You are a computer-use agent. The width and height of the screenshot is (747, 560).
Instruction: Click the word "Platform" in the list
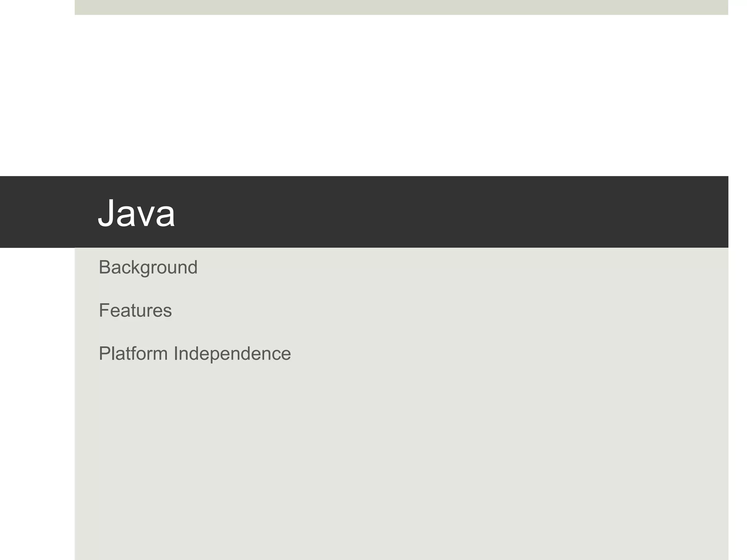[x=133, y=354]
